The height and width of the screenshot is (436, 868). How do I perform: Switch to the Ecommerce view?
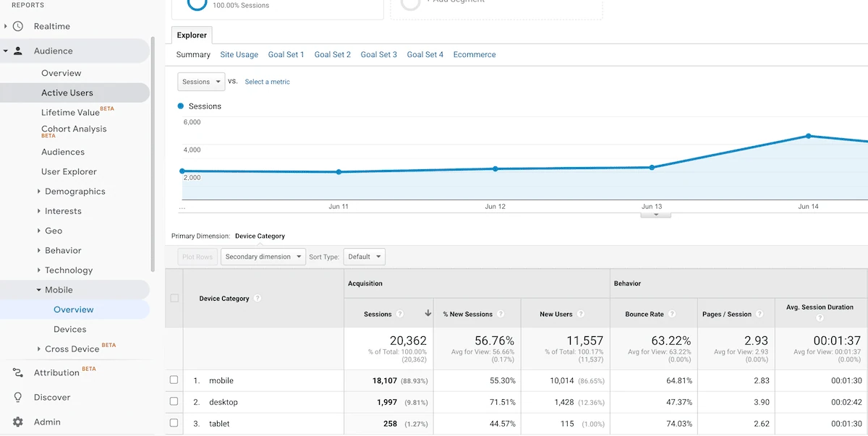click(475, 55)
